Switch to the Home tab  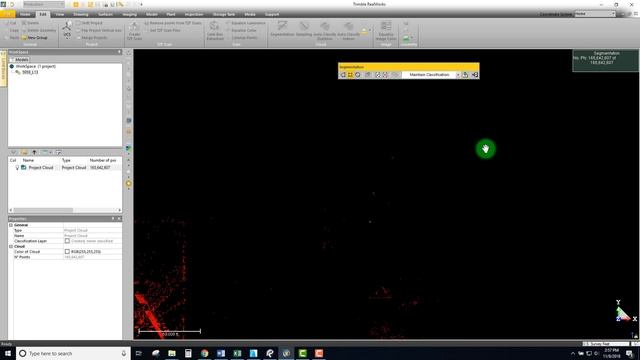point(25,14)
